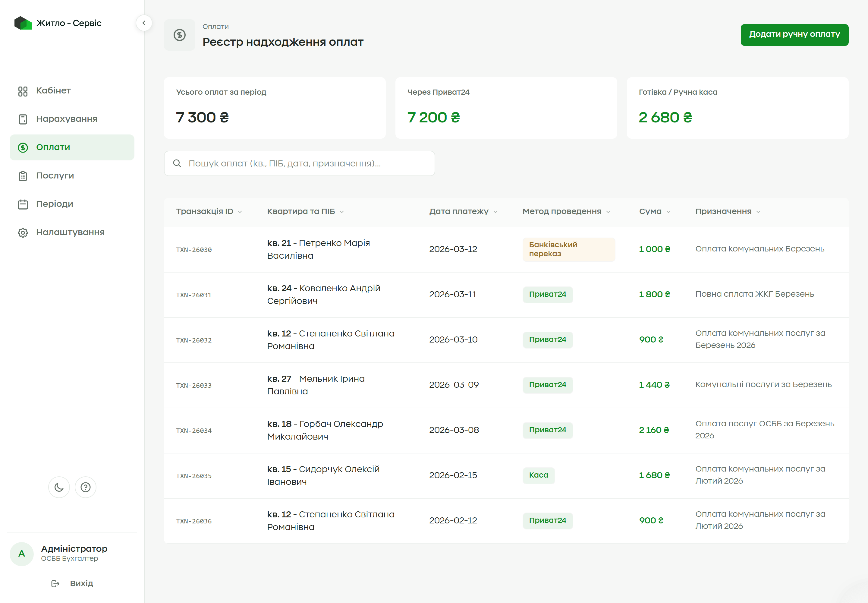
Task: Click the logout arrow icon beside Вихід
Action: click(x=55, y=584)
